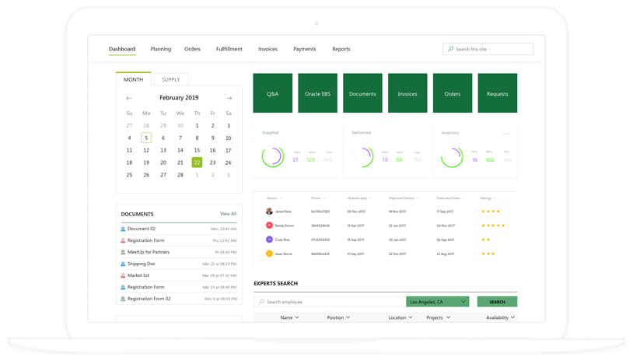
Task: Click the View All documents link
Action: click(228, 214)
